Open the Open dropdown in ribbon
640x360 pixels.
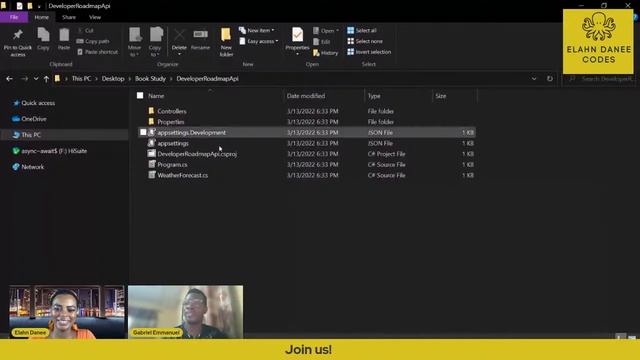coord(326,31)
